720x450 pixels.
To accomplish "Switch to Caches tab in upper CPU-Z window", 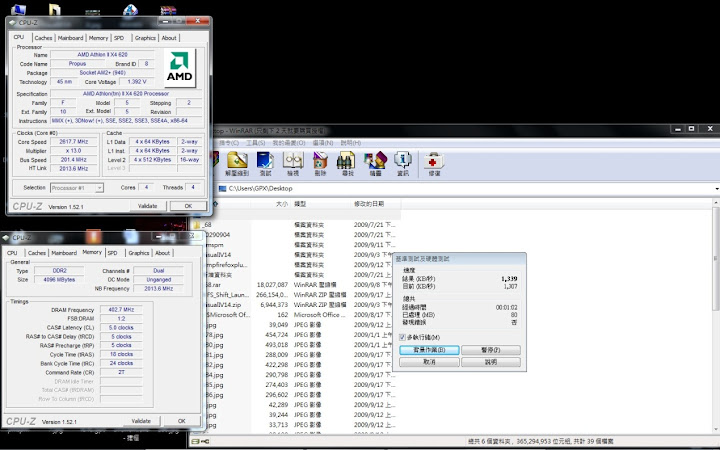I will click(x=43, y=38).
